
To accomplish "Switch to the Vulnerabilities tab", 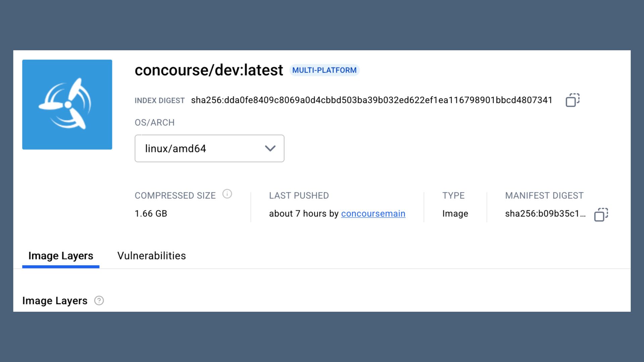I will click(151, 256).
